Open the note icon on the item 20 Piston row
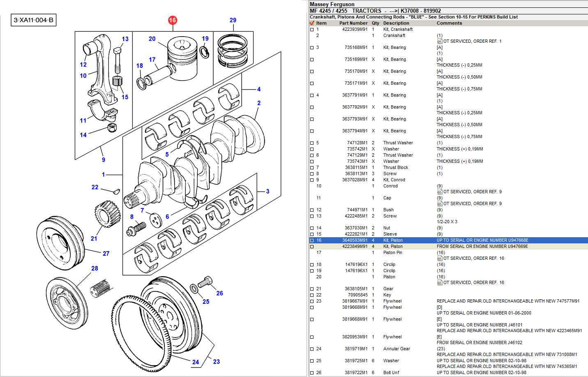Screen dimensions: 588x377 [x=440, y=282]
